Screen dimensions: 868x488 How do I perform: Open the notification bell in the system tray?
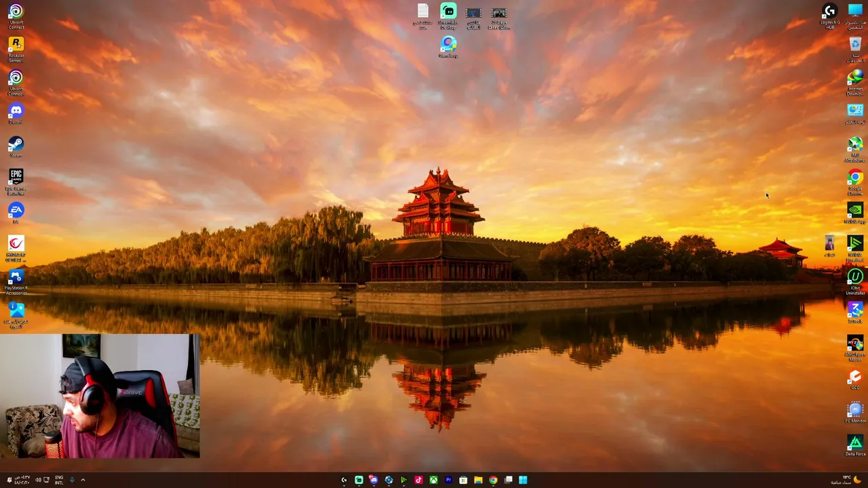[x=9, y=480]
